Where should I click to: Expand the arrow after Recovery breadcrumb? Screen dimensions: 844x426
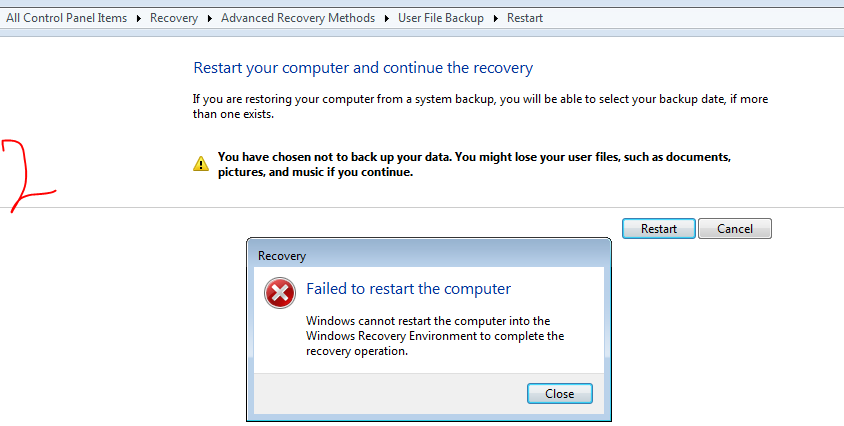[x=210, y=18]
